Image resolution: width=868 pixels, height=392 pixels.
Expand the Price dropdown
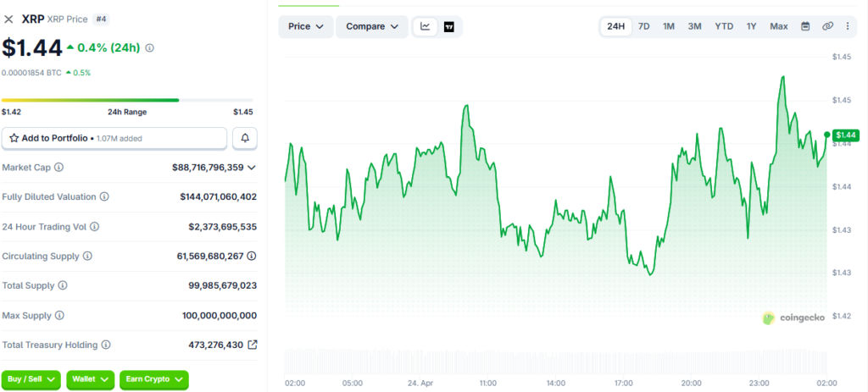click(305, 26)
